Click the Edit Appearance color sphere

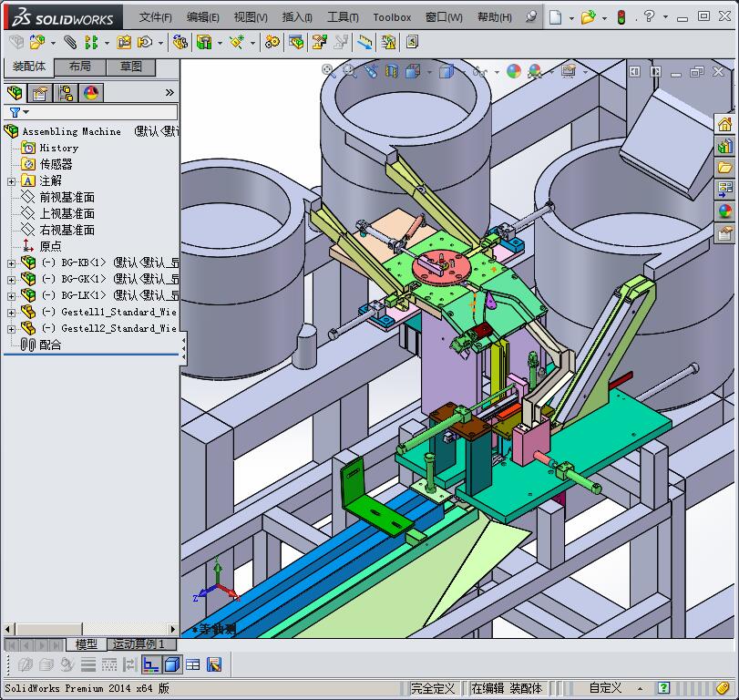coord(513,71)
